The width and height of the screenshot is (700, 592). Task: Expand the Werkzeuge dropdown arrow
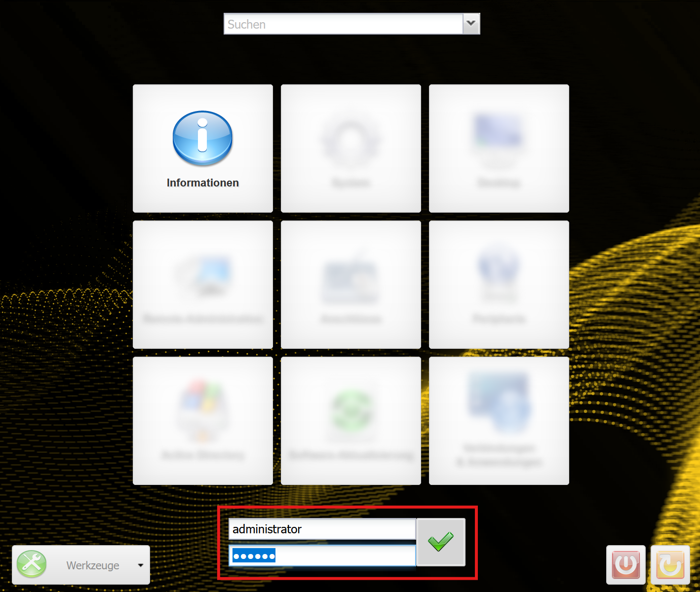pyautogui.click(x=141, y=565)
